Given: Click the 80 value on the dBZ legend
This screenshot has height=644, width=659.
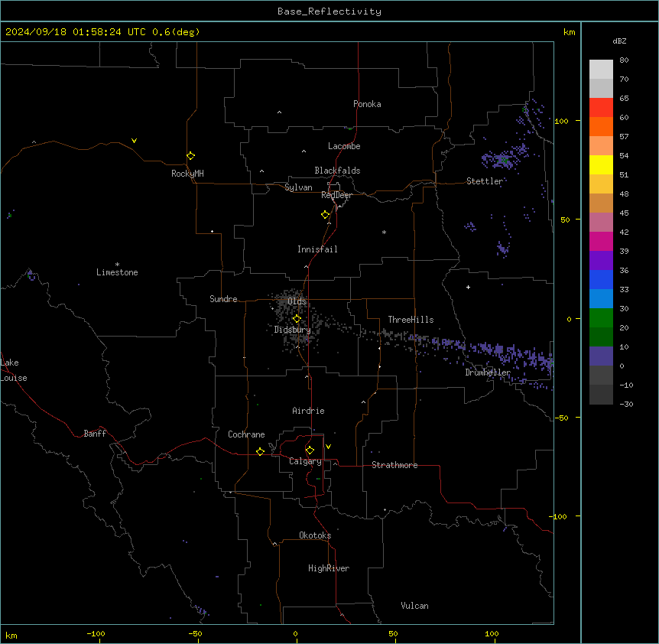Looking at the screenshot, I should (624, 60).
